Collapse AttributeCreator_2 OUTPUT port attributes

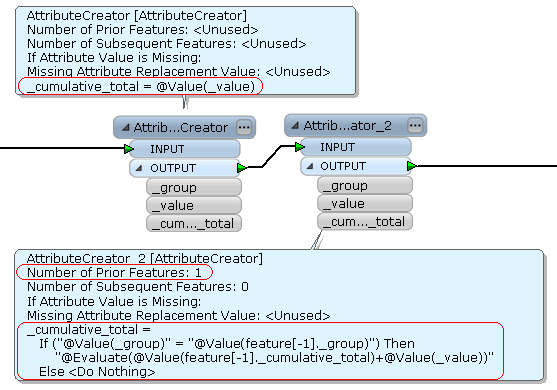[x=310, y=166]
